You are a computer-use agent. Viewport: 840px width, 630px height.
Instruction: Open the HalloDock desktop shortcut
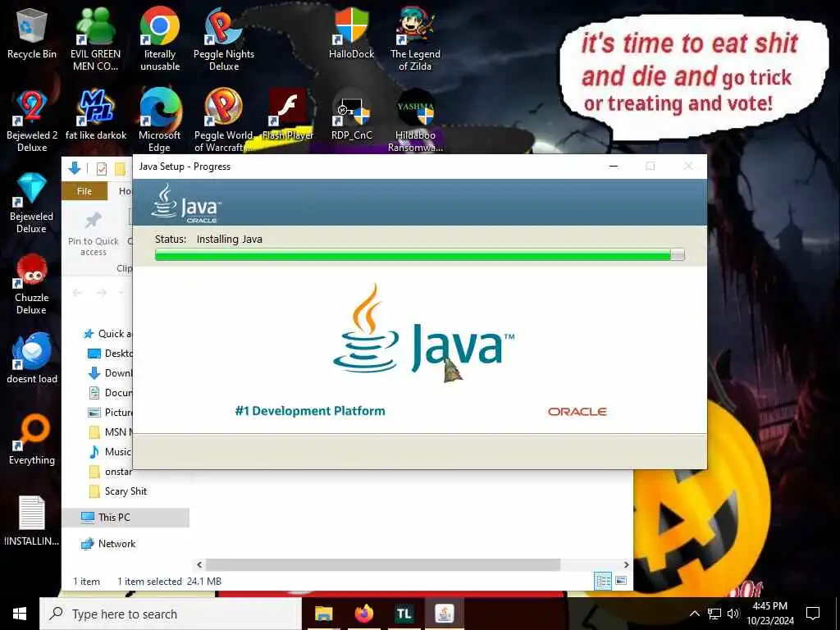point(351,33)
